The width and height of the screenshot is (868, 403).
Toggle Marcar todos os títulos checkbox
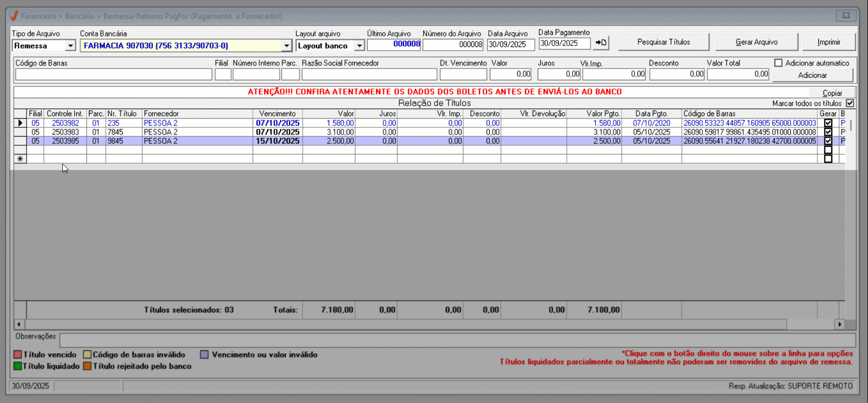tap(850, 103)
